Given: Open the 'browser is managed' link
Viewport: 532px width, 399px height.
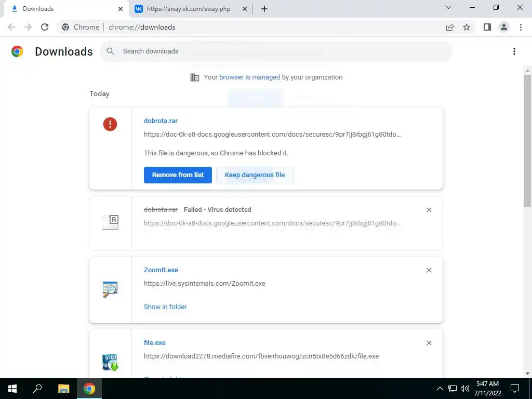Looking at the screenshot, I should pyautogui.click(x=250, y=77).
